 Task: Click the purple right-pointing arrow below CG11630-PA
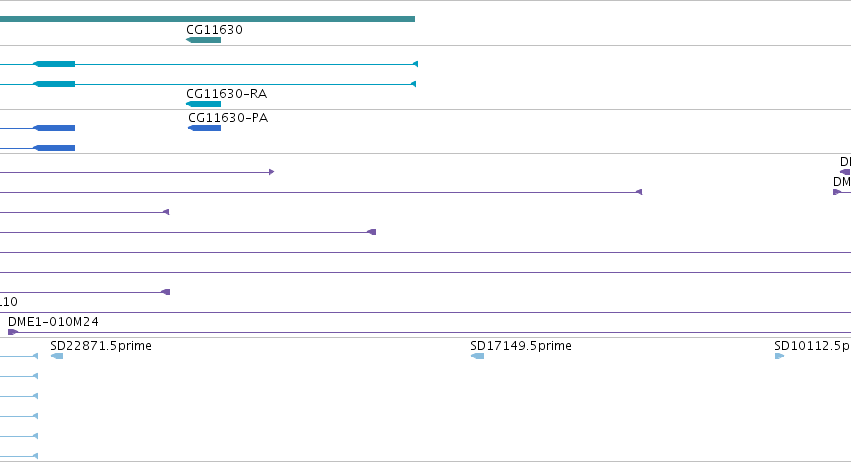coord(271,172)
